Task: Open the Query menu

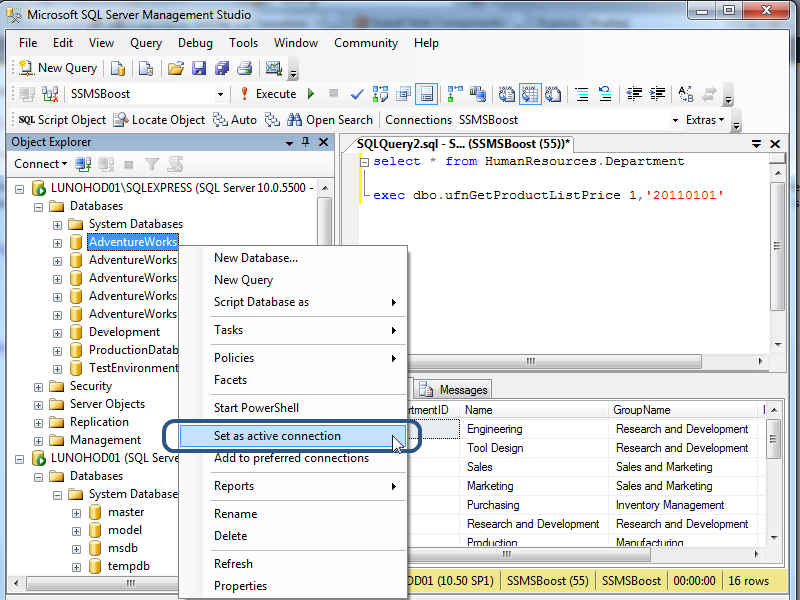Action: coord(146,43)
